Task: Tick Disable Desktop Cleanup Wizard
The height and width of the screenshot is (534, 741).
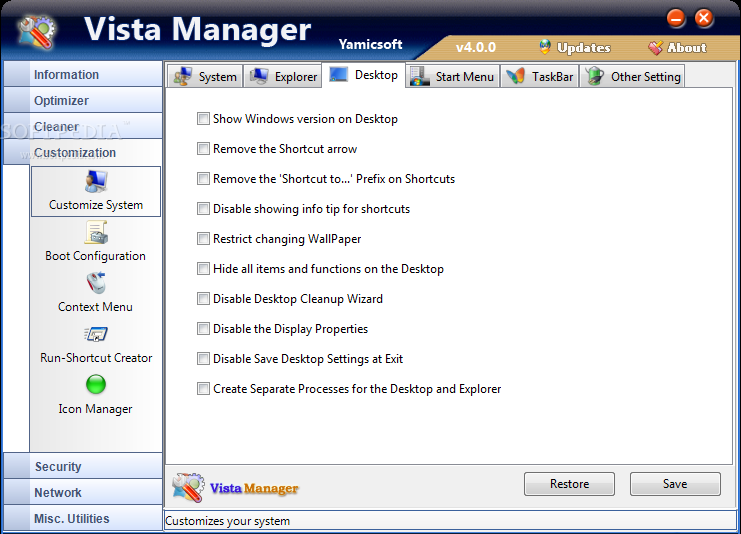Action: click(203, 299)
